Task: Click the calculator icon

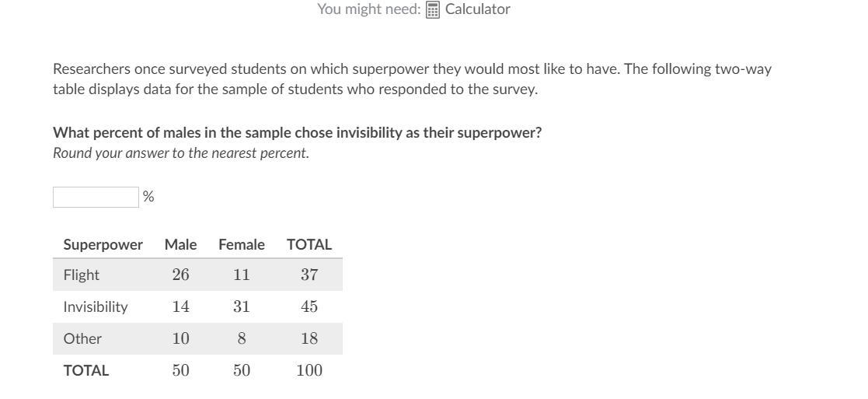Action: click(433, 9)
